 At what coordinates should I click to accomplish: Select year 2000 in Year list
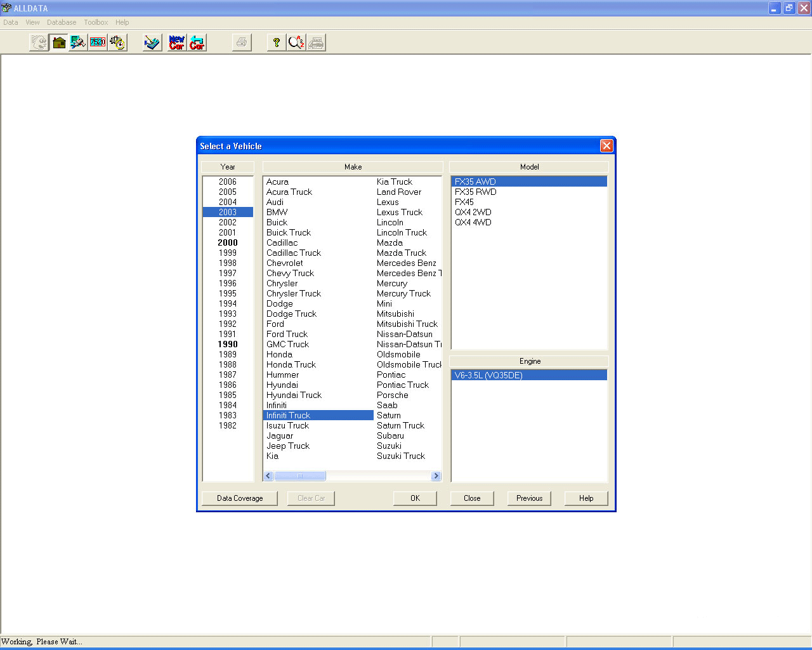click(228, 242)
